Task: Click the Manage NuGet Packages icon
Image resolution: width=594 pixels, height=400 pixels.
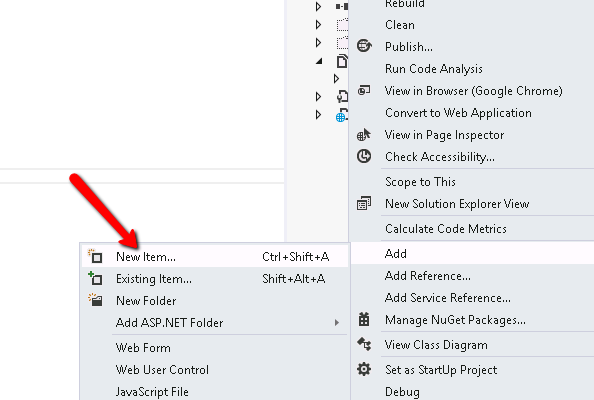Action: [364, 319]
